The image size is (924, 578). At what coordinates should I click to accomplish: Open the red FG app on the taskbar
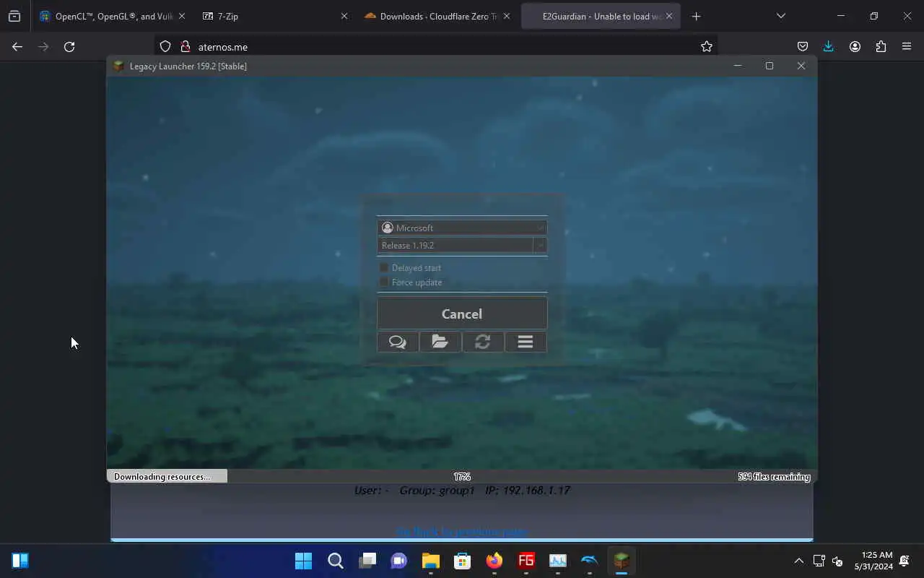526,561
